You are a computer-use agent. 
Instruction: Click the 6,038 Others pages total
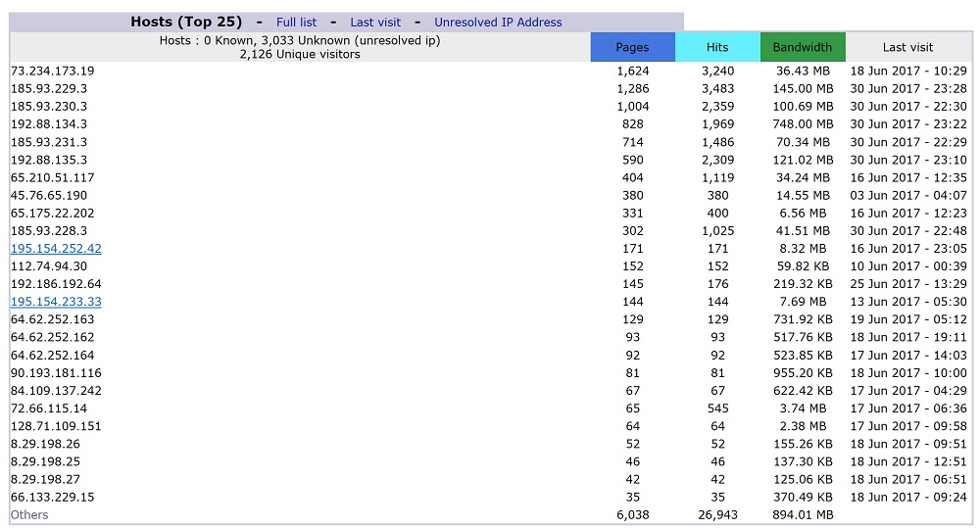(632, 515)
